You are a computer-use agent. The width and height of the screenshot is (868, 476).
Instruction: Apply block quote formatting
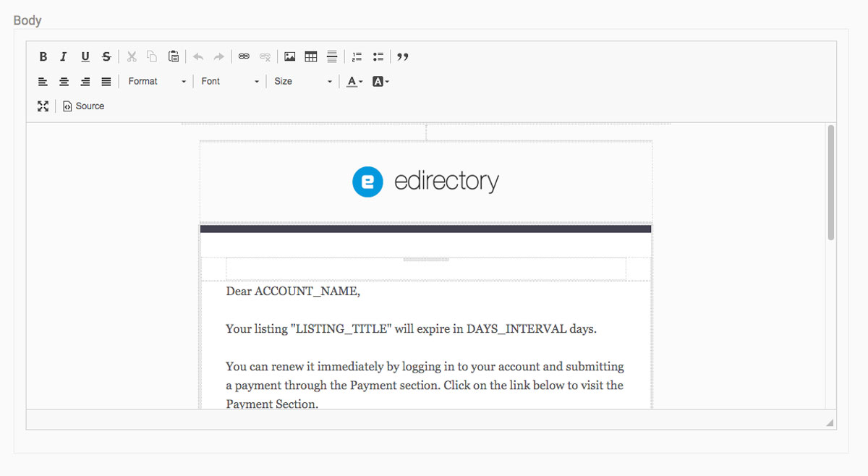pyautogui.click(x=403, y=56)
